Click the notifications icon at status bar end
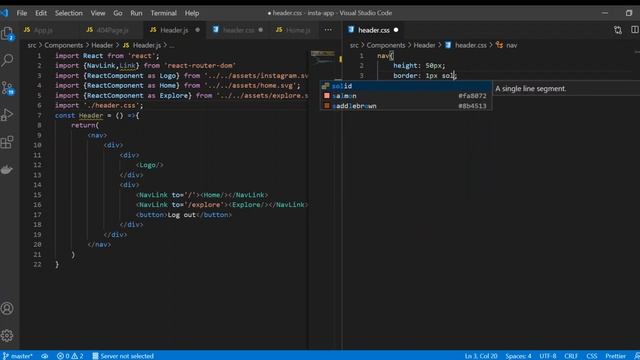This screenshot has height=360, width=640. pos(637,356)
